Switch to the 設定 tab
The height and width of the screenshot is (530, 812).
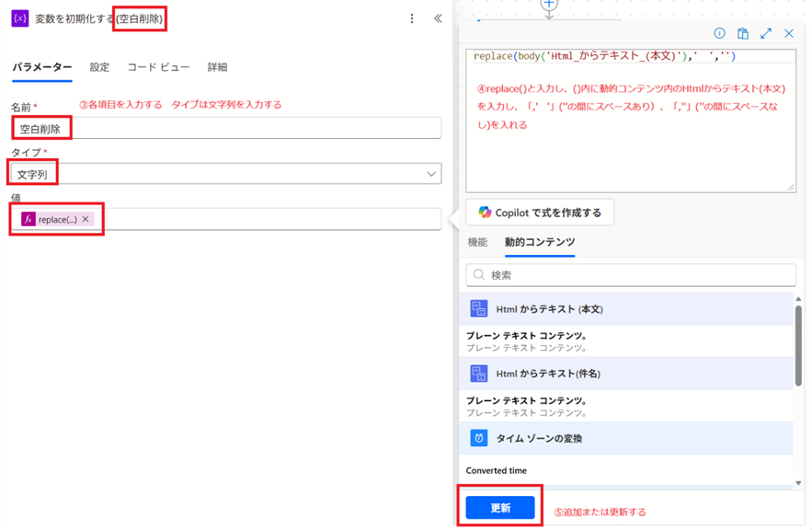click(x=99, y=67)
